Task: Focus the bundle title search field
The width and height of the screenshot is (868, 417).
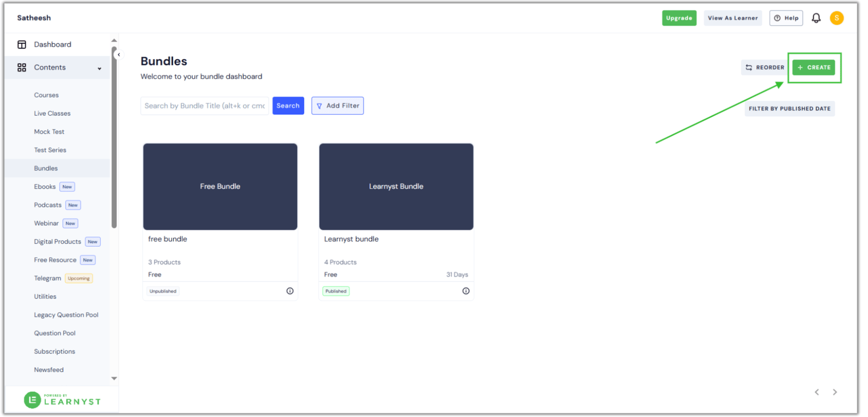Action: [204, 106]
